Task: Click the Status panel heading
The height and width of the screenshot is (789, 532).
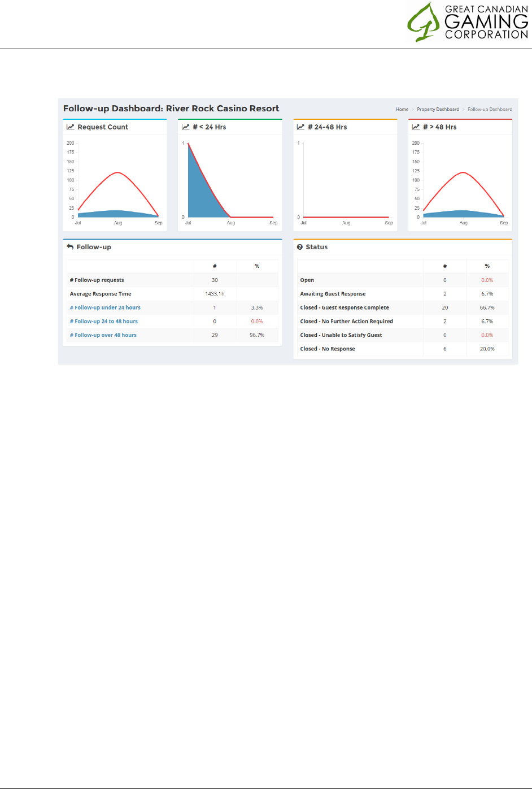Action: point(317,247)
